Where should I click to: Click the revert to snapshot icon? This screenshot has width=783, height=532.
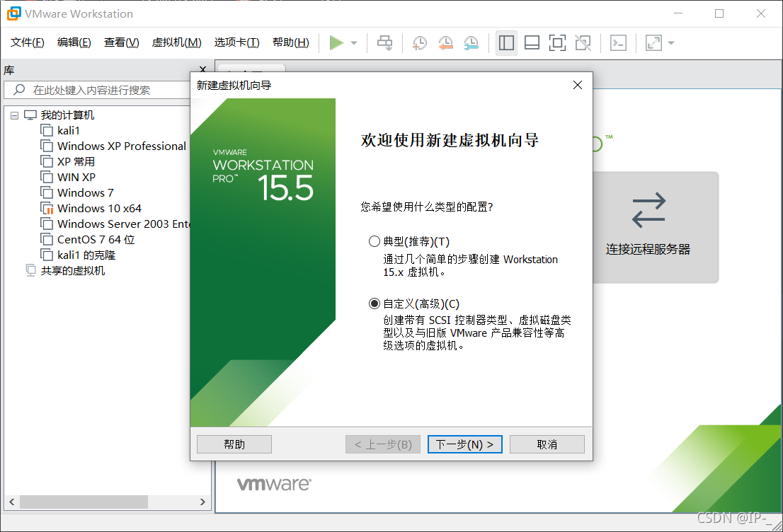[445, 43]
